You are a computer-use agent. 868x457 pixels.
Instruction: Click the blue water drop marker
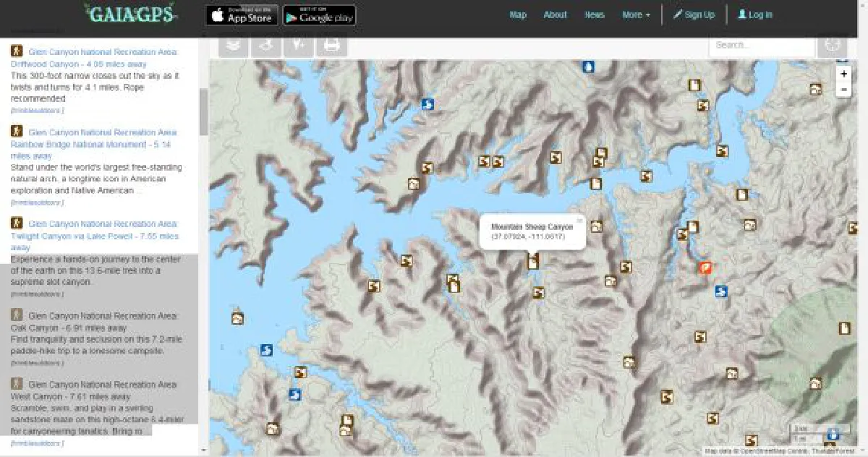tap(589, 67)
